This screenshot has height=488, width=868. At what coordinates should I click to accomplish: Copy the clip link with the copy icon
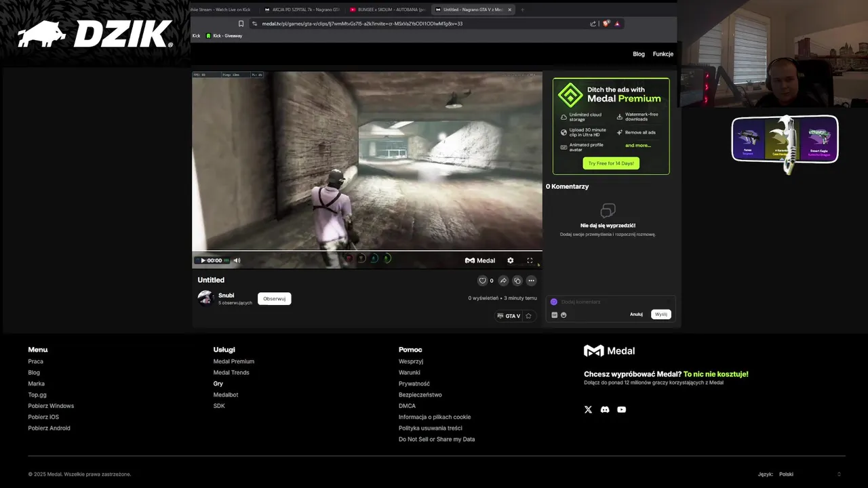point(517,281)
